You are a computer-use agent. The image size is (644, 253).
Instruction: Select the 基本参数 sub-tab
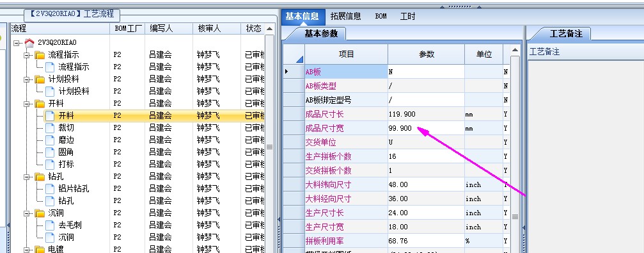321,34
